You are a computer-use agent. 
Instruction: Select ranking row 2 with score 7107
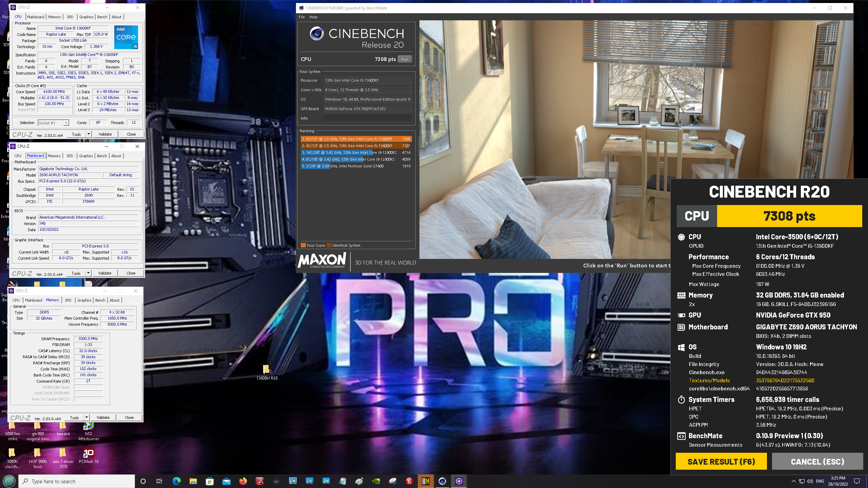(356, 146)
